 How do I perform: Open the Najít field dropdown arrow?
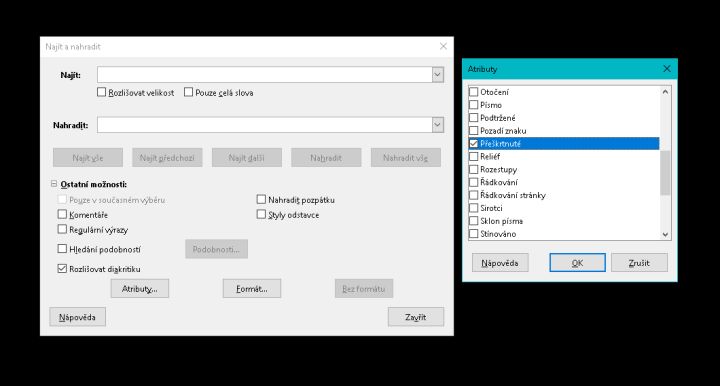pyautogui.click(x=438, y=74)
